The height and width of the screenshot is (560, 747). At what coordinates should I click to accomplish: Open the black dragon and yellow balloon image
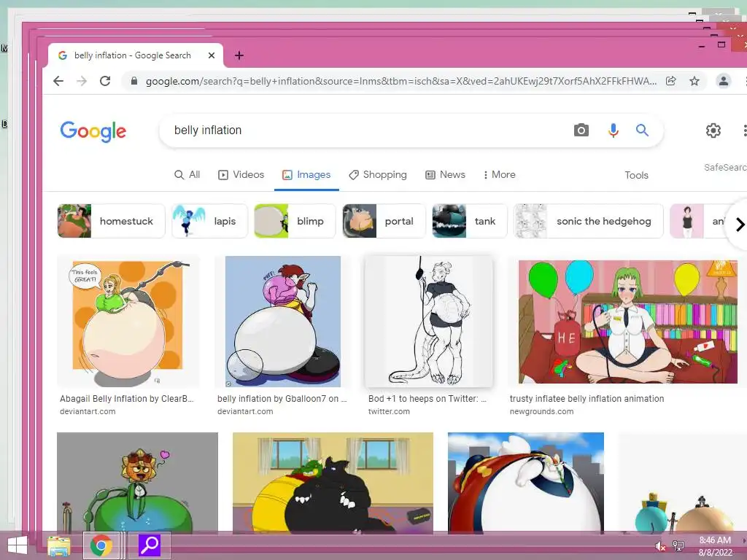(333, 483)
